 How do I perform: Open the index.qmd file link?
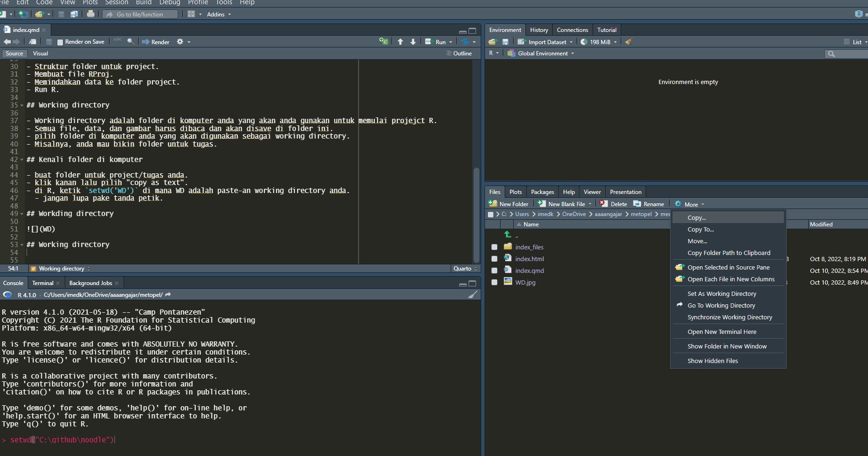point(529,271)
